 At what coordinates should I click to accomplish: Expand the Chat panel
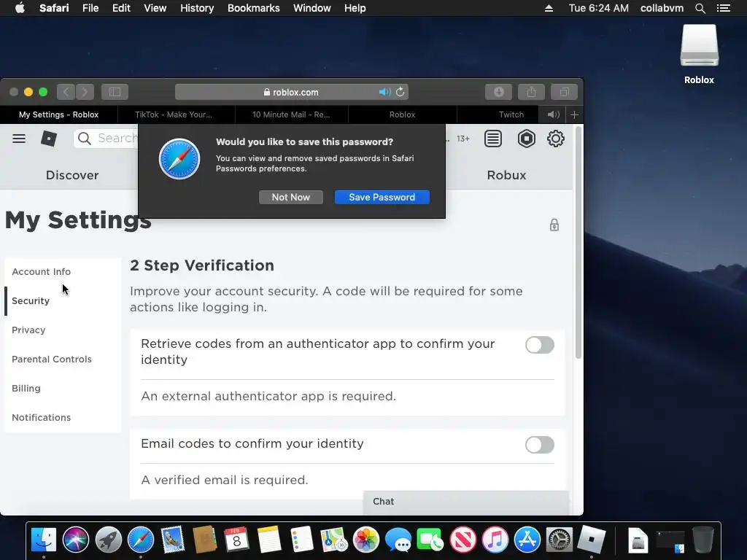[466, 502]
